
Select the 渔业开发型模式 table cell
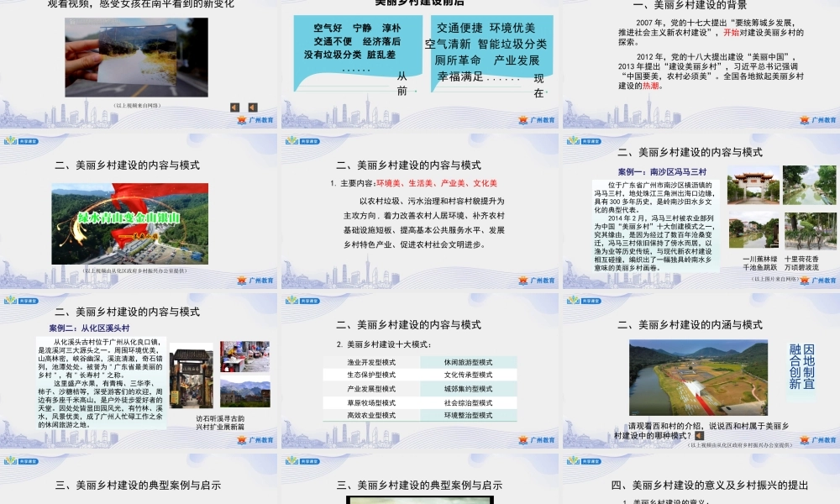point(371,362)
